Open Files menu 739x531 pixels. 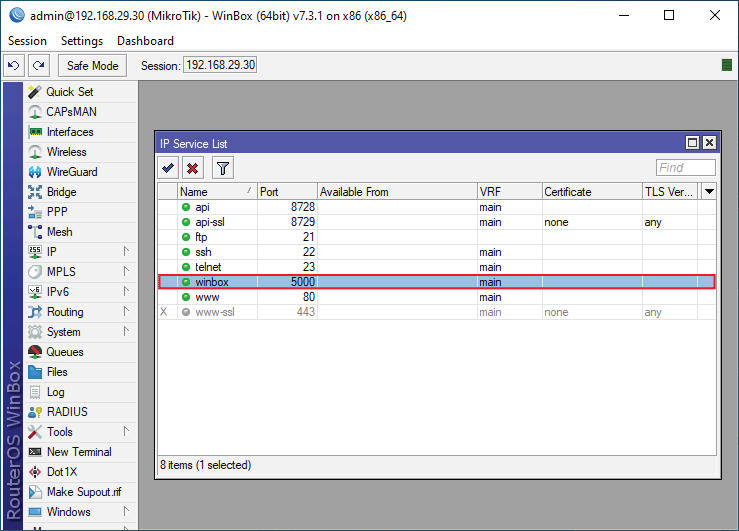pyautogui.click(x=81, y=372)
